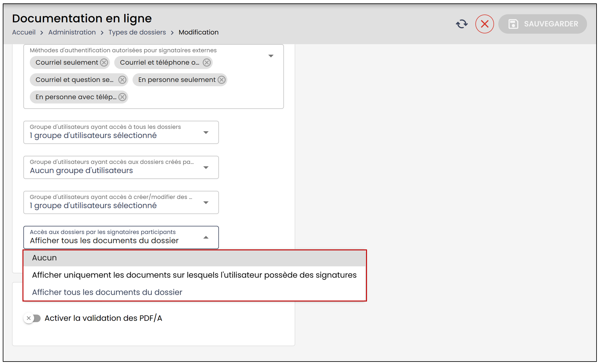Screen dimensions: 599x364
Task: Expand the authentication methods dropdown arrow
Action: [x=271, y=56]
